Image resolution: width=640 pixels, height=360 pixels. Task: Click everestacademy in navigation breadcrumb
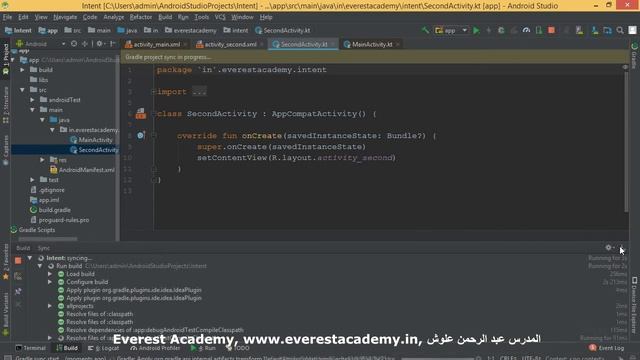pyautogui.click(x=191, y=31)
